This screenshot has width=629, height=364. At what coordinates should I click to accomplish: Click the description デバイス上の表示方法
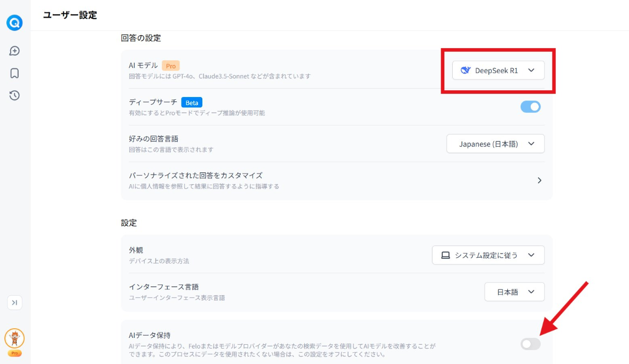click(x=159, y=261)
